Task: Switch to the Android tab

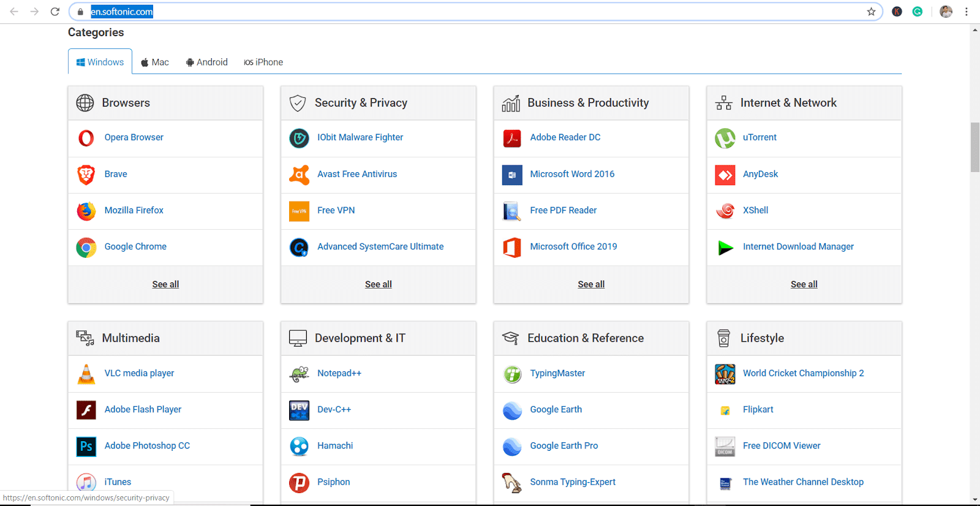Action: (x=207, y=62)
